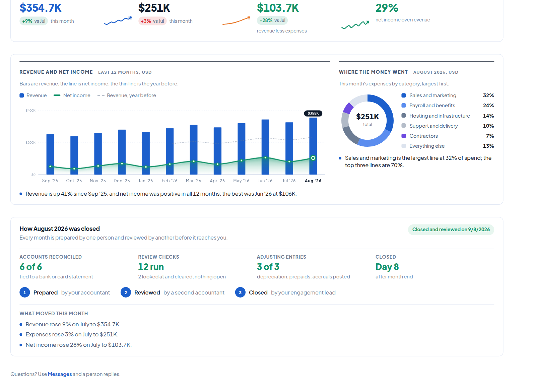
Task: Click the Support and delivery color swatch
Action: (x=404, y=126)
